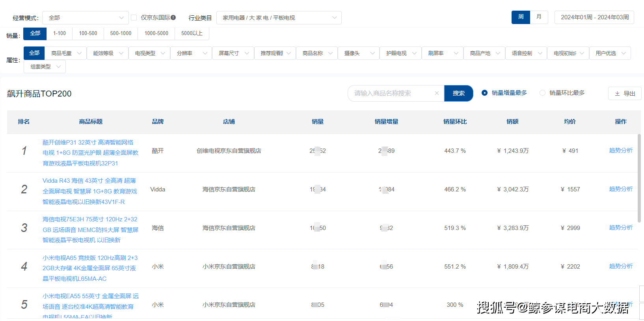Open the 行业类目 dropdown for 平板电视
Screen dimensions: 644x321
click(279, 18)
